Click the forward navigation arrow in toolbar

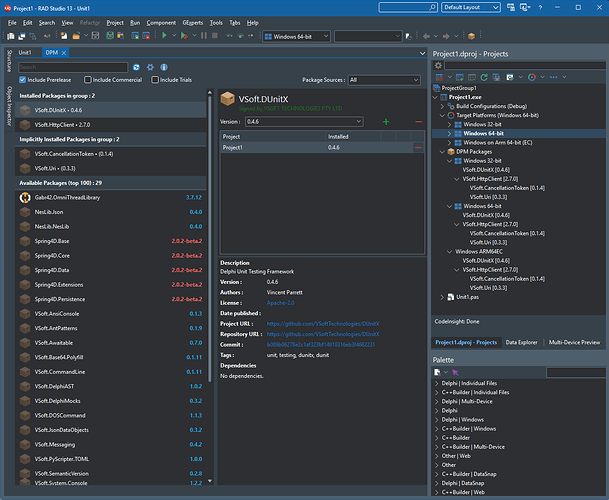446,36
